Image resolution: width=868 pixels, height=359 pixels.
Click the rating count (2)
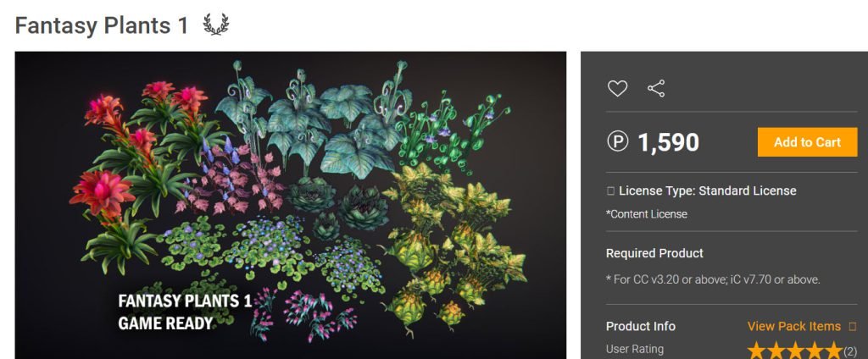(x=850, y=352)
